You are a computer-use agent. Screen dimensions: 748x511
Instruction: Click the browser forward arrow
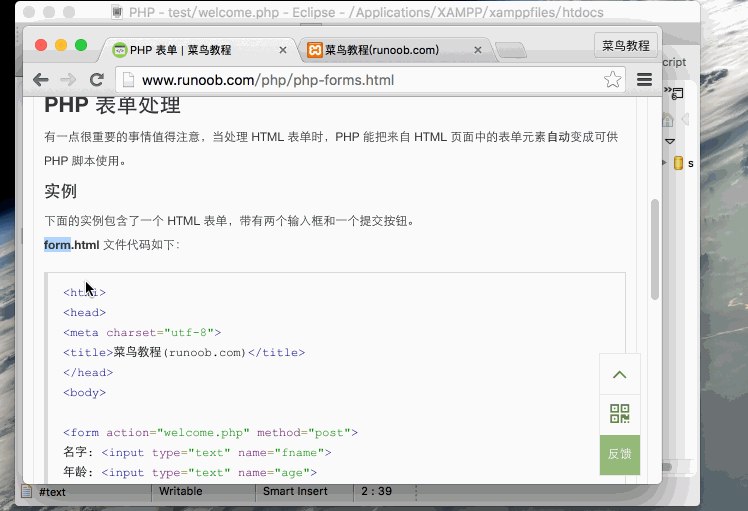pyautogui.click(x=68, y=80)
